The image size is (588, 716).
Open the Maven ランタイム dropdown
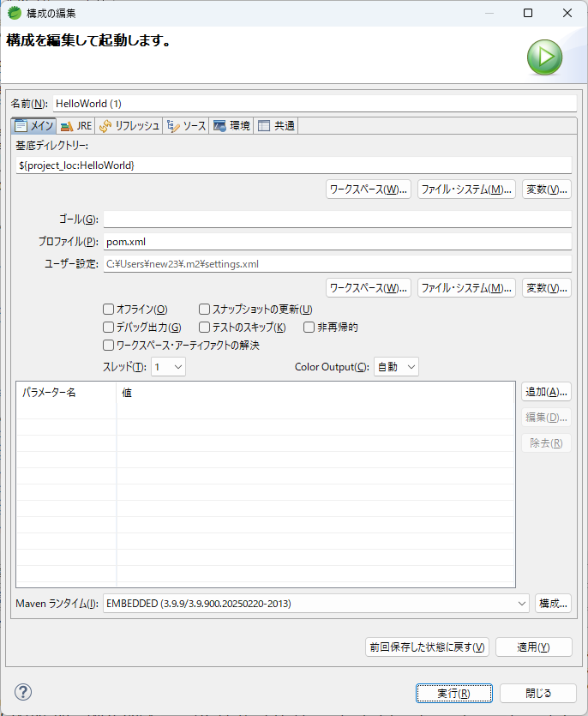tap(315, 604)
